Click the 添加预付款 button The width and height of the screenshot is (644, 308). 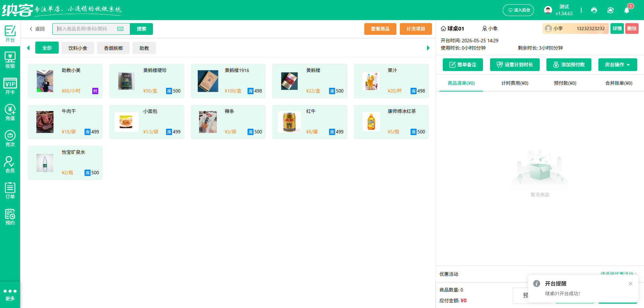click(569, 65)
